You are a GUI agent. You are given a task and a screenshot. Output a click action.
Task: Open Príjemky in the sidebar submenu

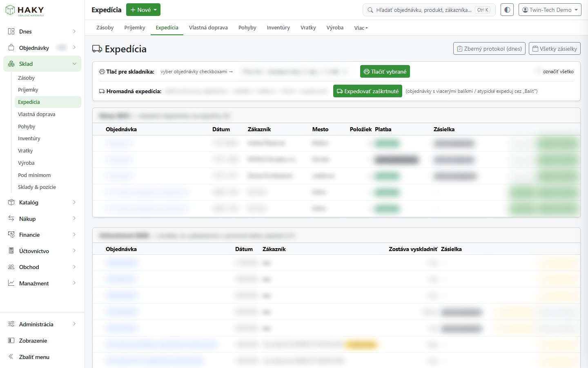(x=28, y=90)
